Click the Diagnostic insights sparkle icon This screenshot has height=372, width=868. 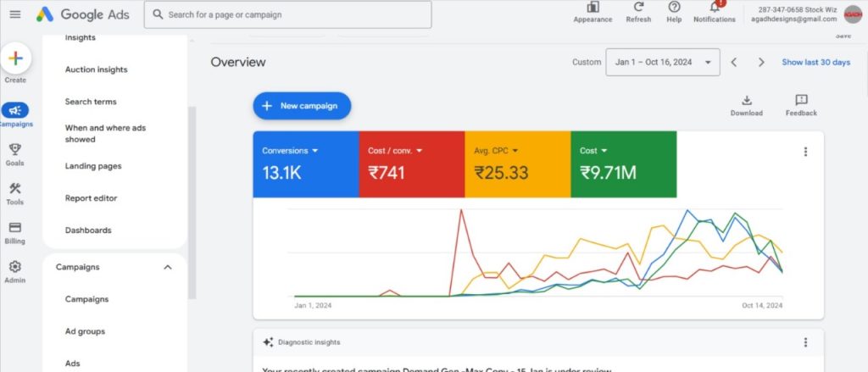pos(268,342)
